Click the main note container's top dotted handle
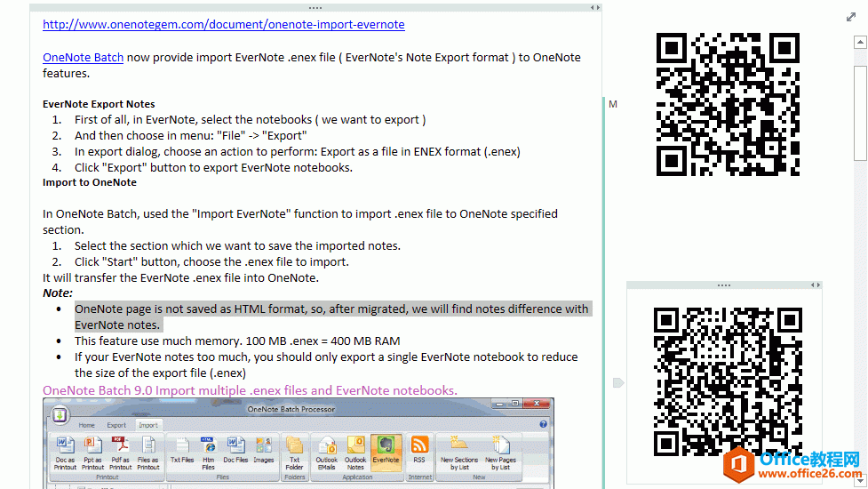Viewport: 868px width, 489px height. click(x=315, y=8)
